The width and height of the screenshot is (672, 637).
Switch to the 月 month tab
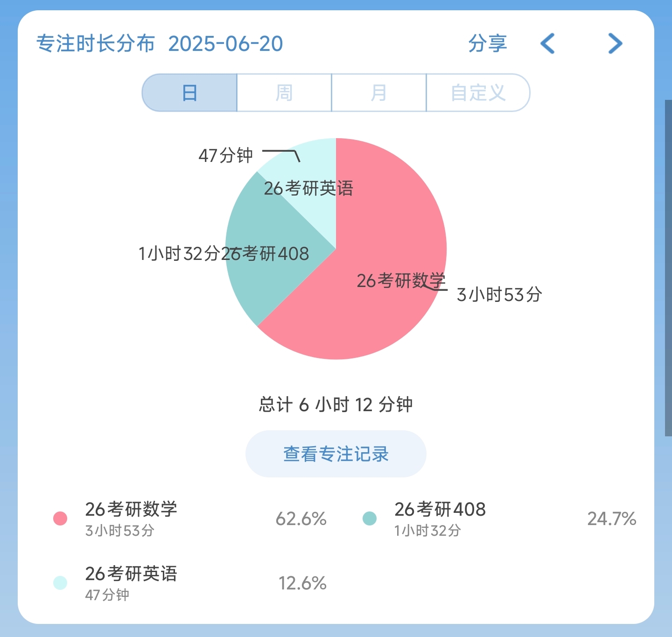tap(378, 93)
